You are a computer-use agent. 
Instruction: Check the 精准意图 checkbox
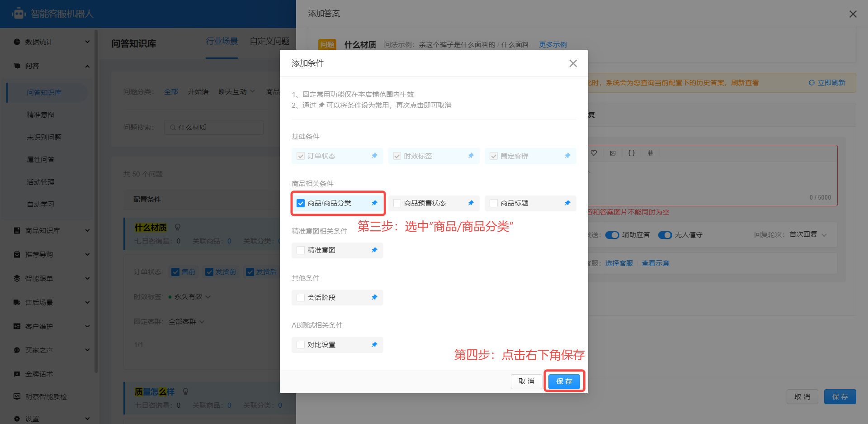click(x=301, y=250)
